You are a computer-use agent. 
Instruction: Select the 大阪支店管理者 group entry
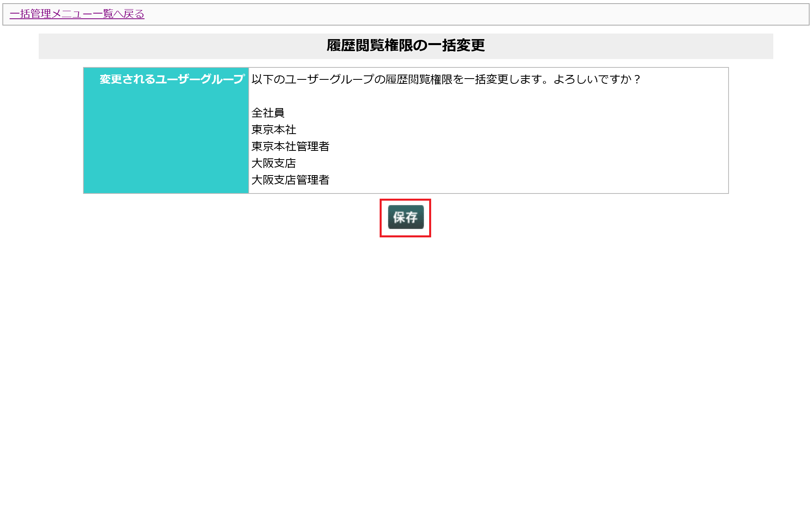click(291, 180)
